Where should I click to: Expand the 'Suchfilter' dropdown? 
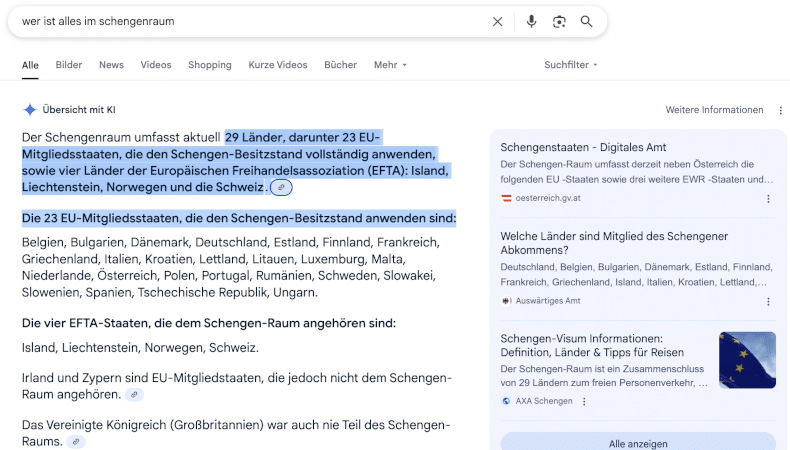tap(571, 65)
